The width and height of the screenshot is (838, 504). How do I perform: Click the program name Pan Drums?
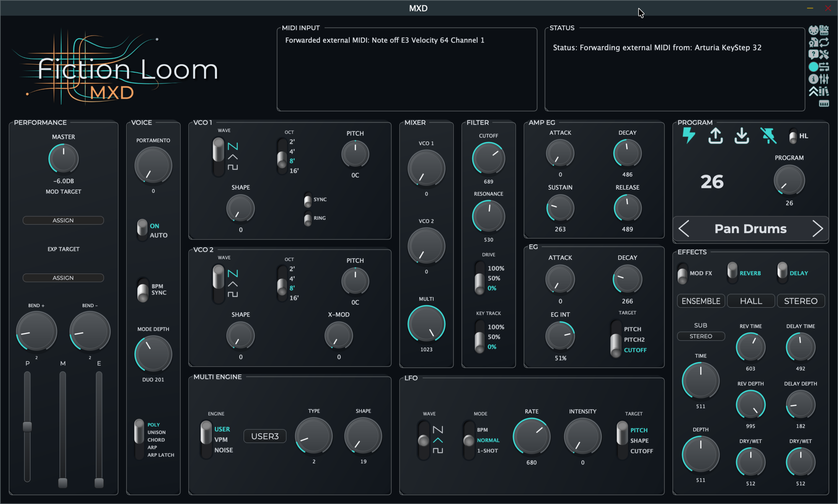click(x=750, y=229)
